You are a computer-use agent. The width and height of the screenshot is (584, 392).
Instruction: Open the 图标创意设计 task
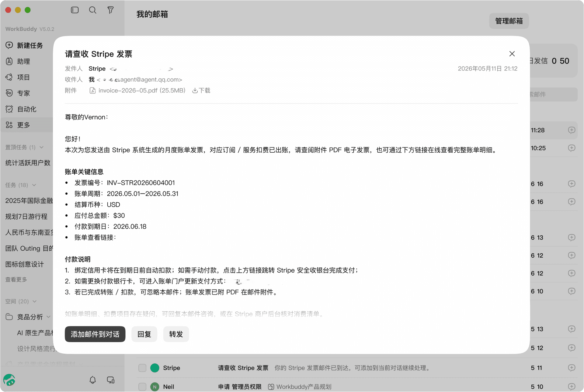(24, 264)
